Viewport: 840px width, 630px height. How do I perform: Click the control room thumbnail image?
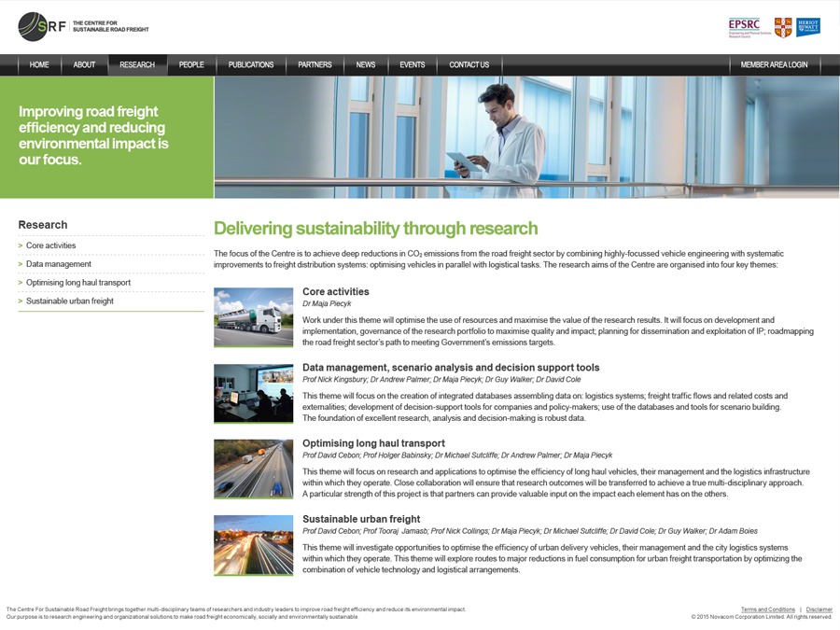click(x=253, y=393)
